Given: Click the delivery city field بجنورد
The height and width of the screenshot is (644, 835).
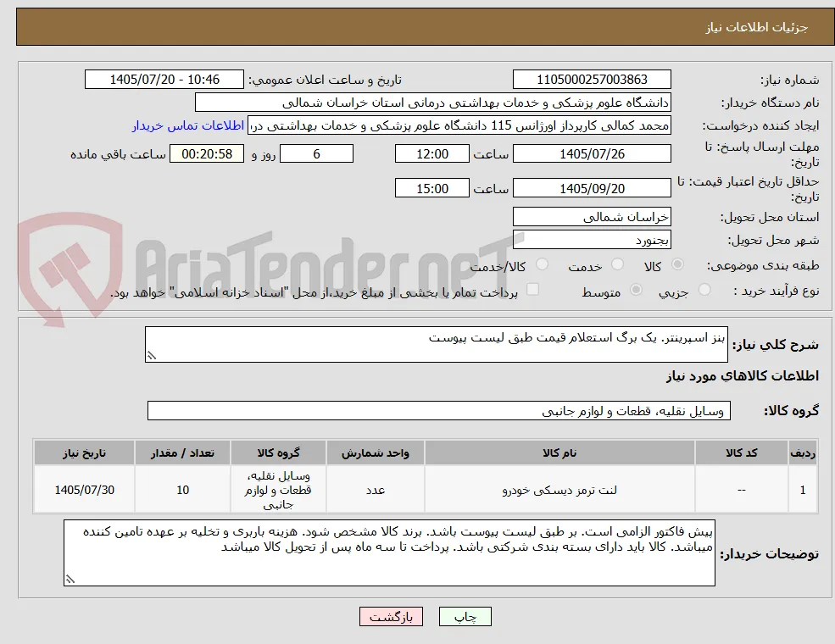Looking at the screenshot, I should pos(592,240).
